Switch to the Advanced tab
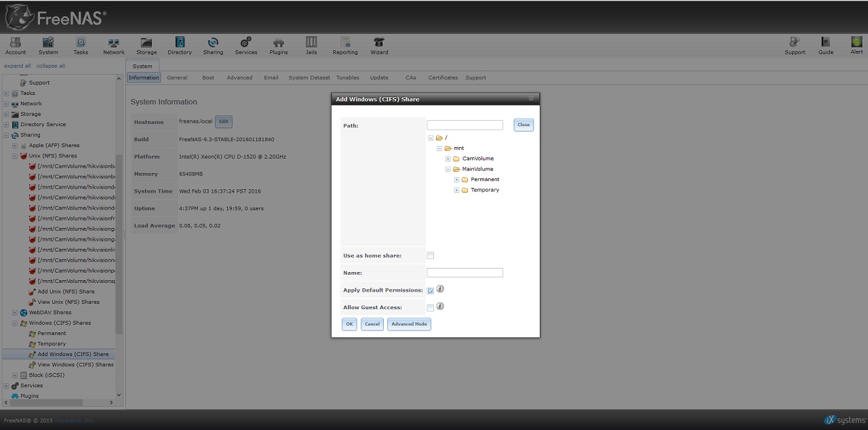868x430 pixels. point(239,77)
